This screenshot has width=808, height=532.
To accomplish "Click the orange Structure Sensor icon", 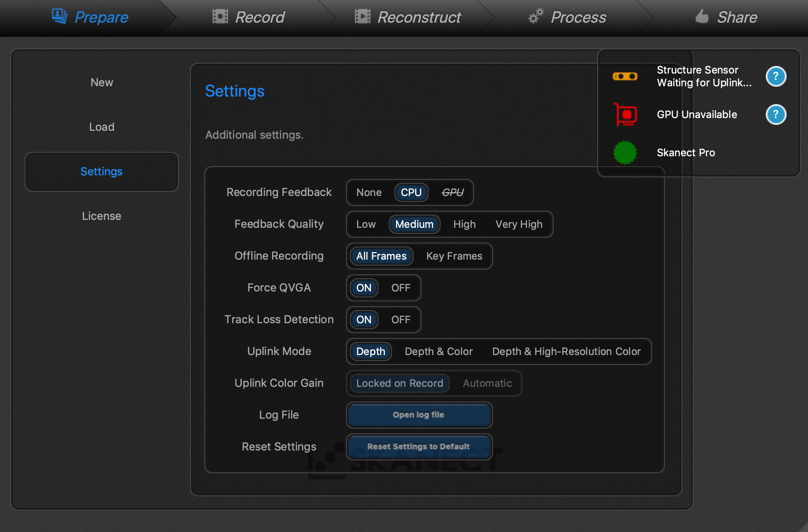I will (625, 76).
